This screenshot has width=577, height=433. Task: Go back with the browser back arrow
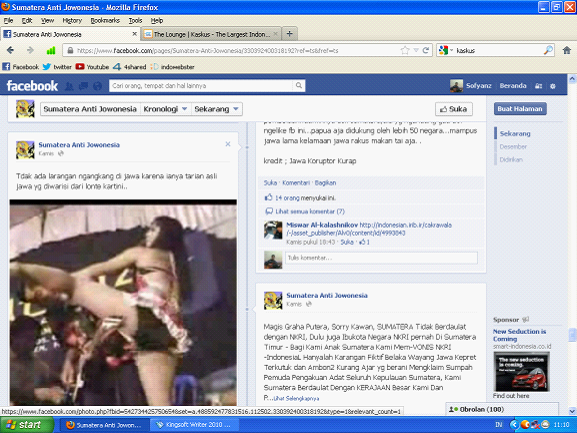coord(10,50)
